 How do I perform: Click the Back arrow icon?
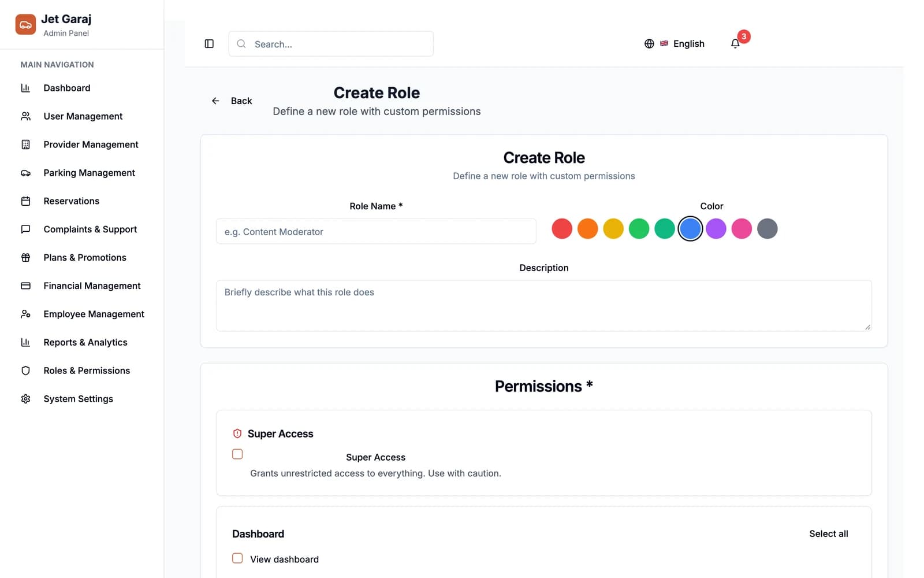coord(215,101)
